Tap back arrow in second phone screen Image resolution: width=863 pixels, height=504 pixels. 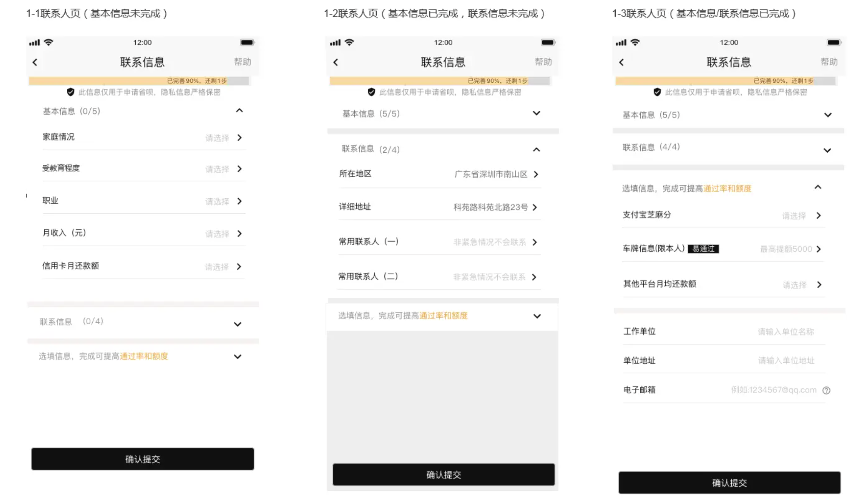pyautogui.click(x=335, y=62)
